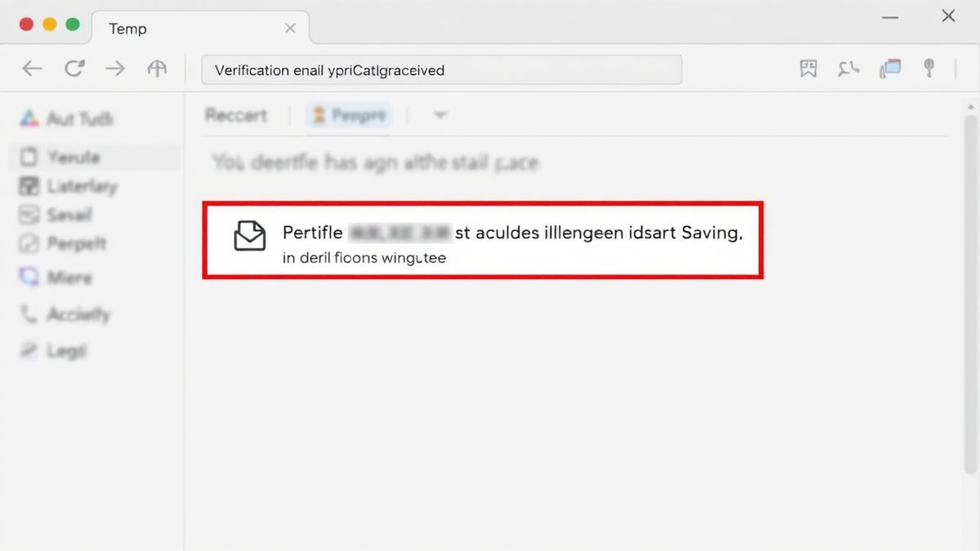Click the envelope icon on the Pertifle email

click(x=250, y=235)
